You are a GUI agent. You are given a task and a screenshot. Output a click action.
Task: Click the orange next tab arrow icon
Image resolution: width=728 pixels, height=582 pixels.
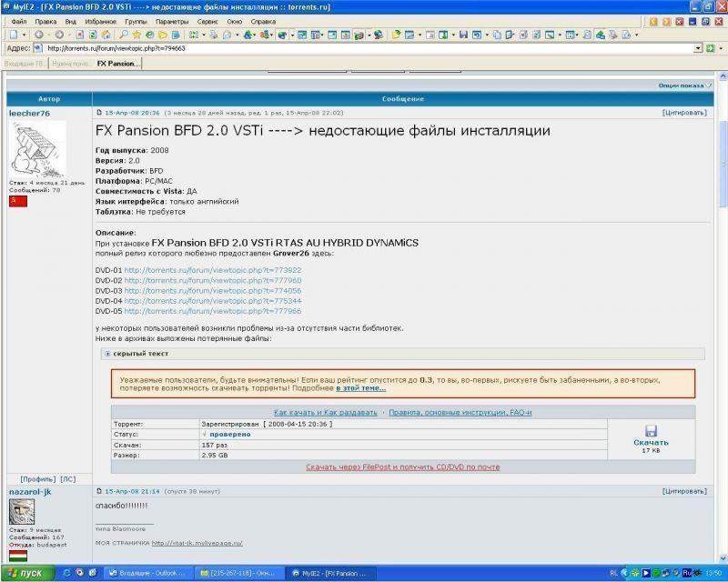pyautogui.click(x=667, y=21)
